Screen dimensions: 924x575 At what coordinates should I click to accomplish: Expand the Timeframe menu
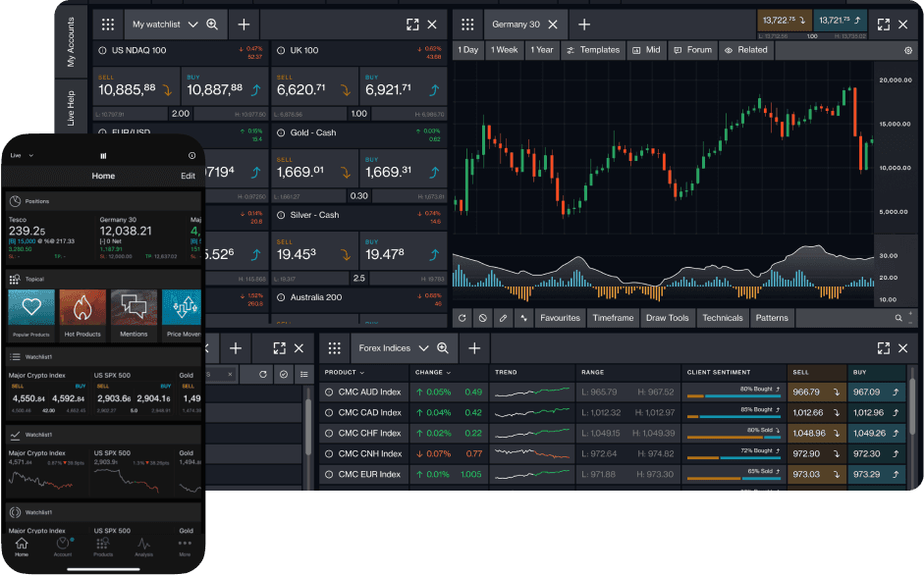click(612, 318)
